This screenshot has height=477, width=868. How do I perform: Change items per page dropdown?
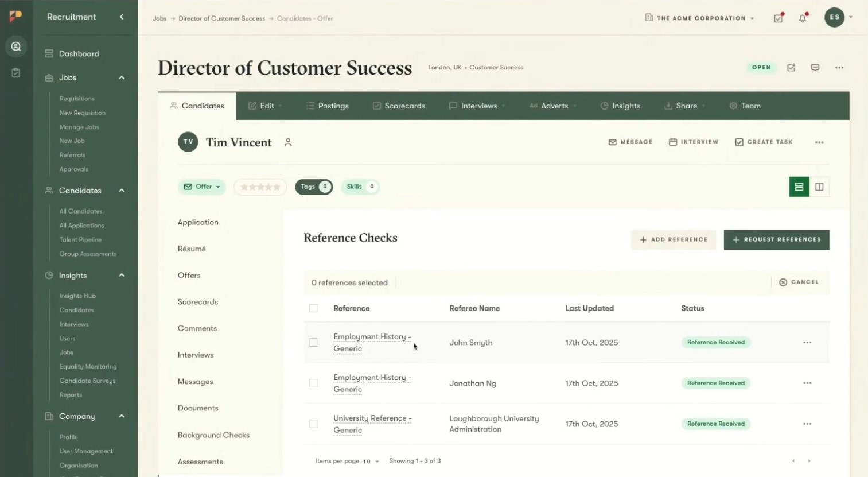[371, 462]
